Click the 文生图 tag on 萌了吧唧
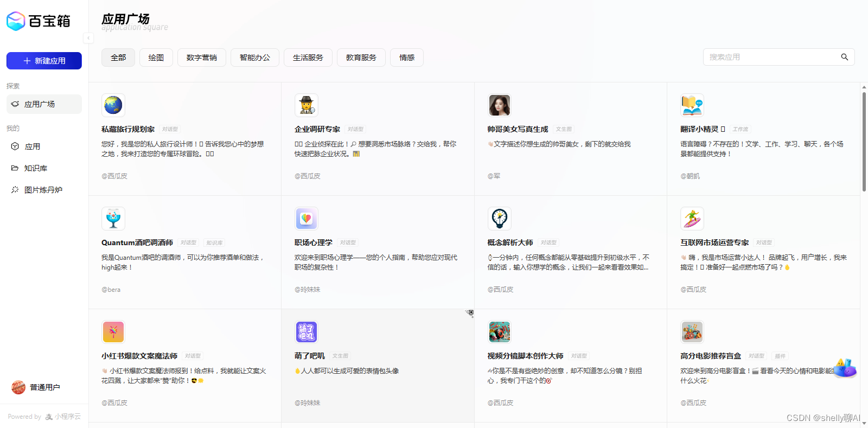 pyautogui.click(x=340, y=356)
